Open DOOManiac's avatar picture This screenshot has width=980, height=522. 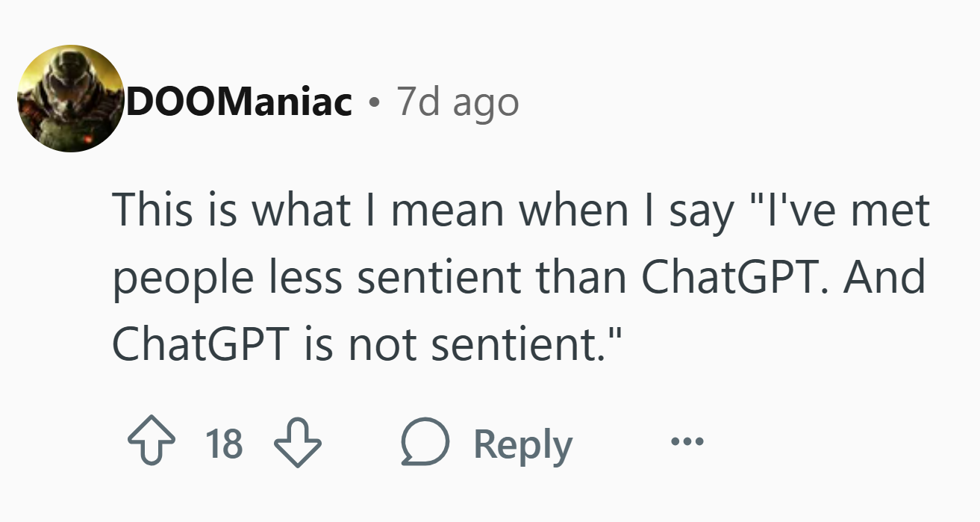(71, 99)
